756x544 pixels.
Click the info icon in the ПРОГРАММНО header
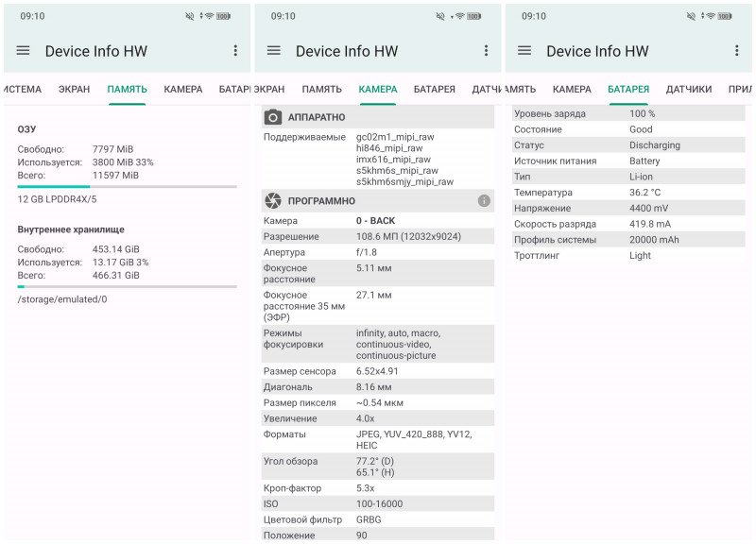484,201
